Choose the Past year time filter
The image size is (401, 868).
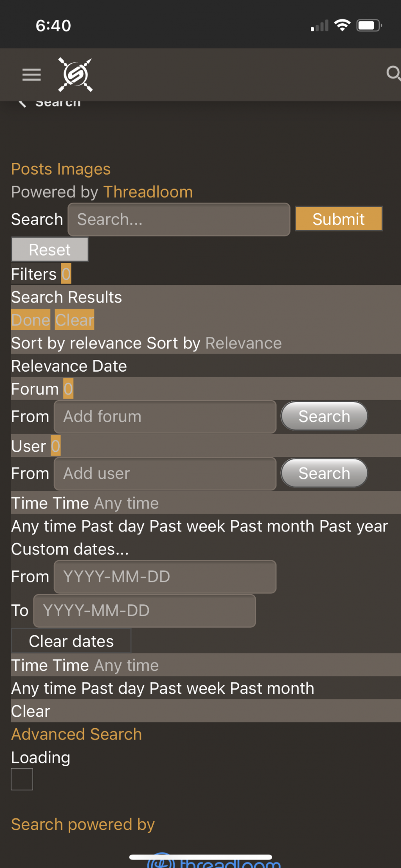click(354, 526)
